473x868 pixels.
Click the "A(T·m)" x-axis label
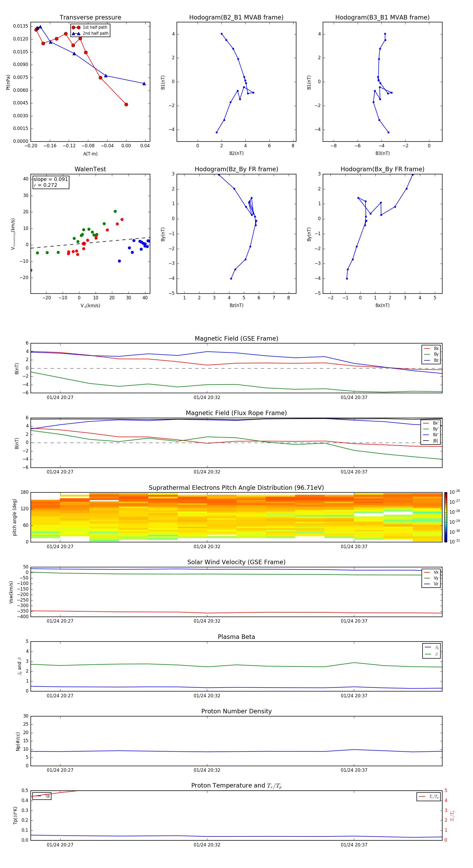tap(90, 154)
